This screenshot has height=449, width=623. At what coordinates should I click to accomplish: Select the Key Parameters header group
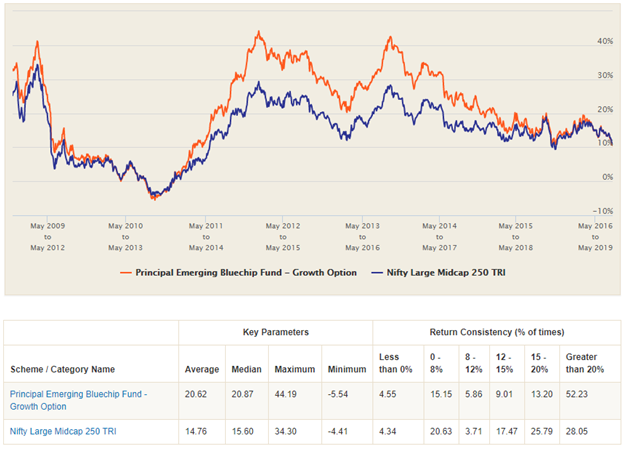(x=275, y=330)
